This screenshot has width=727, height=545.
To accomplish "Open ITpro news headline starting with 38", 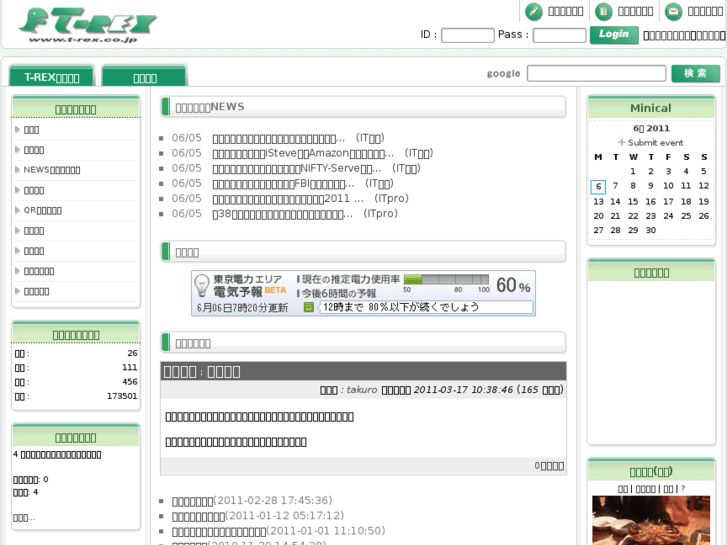I will (x=282, y=214).
